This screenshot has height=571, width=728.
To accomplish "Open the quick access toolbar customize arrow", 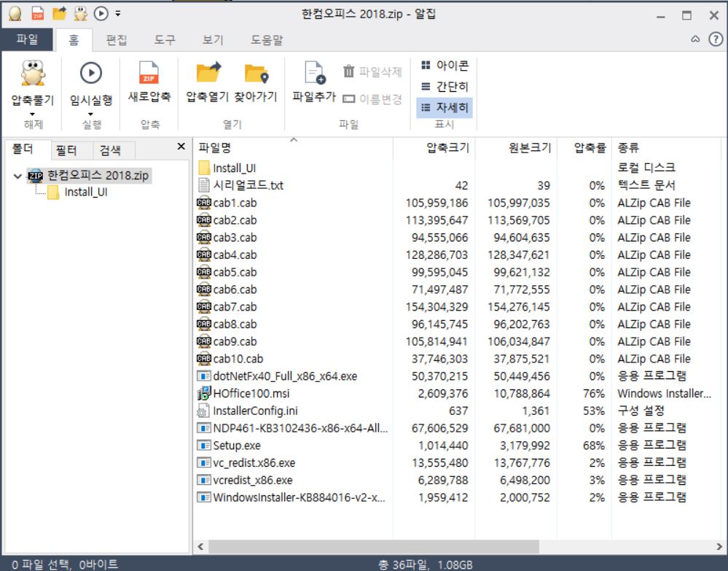I will coord(118,14).
